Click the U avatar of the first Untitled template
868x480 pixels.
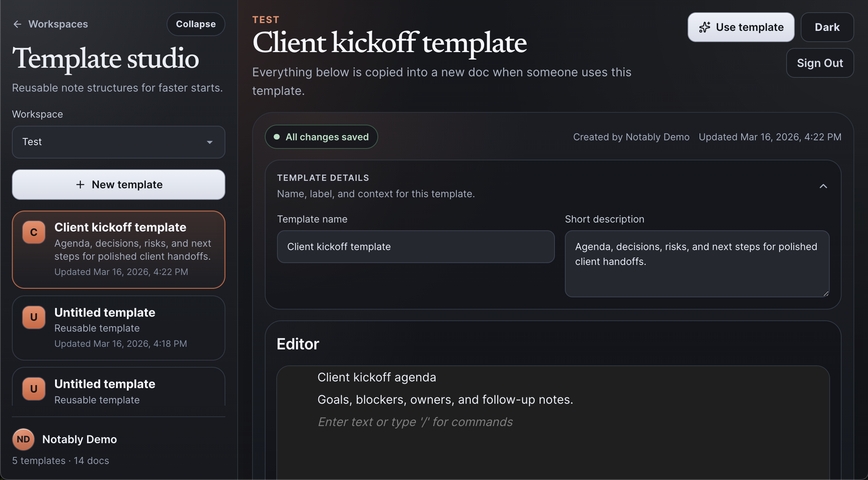coord(33,317)
